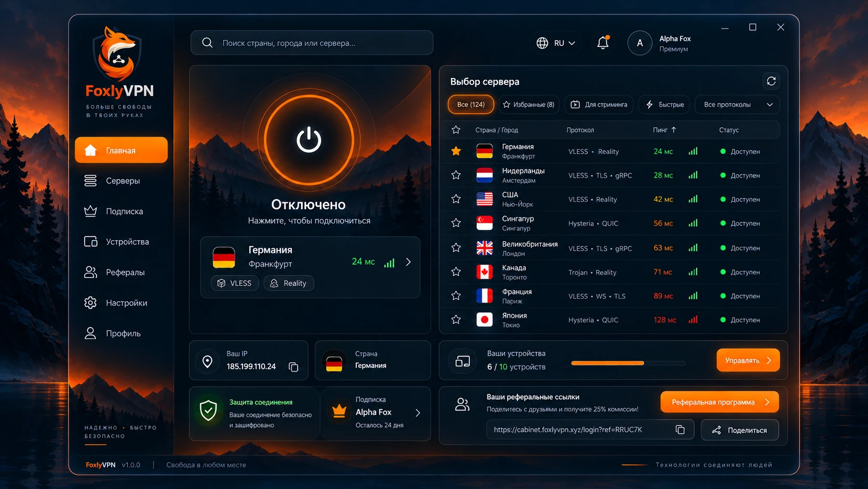Click the Japan flag icon
The height and width of the screenshot is (489, 868).
(484, 320)
